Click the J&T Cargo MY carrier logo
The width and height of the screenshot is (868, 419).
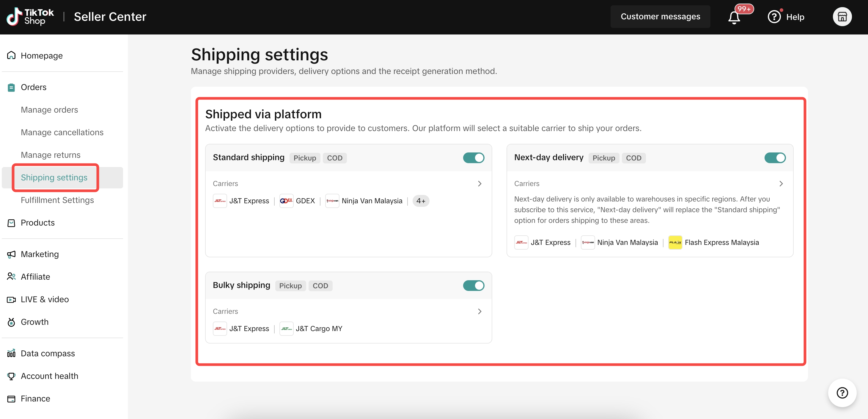click(x=286, y=328)
